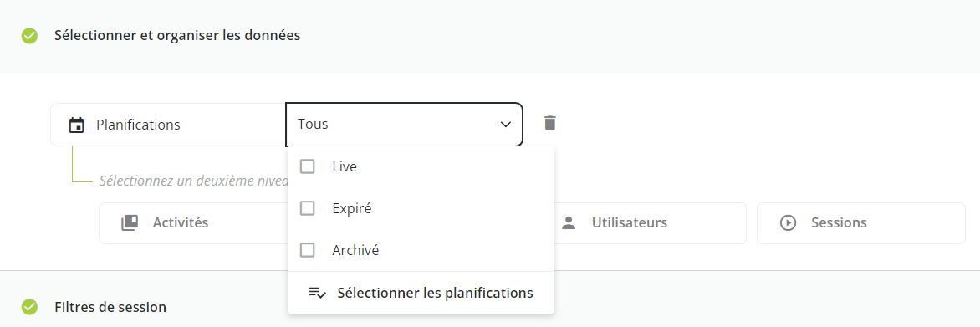
Task: Tick the Expiré checkbox
Action: 308,208
